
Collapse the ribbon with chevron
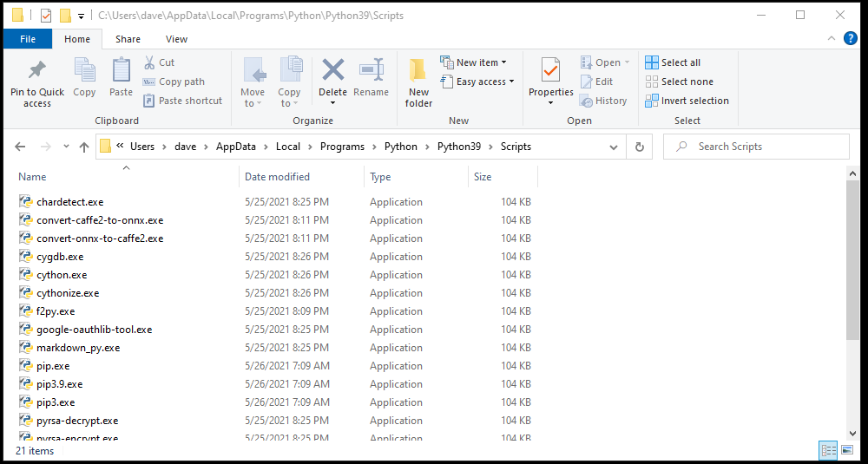coord(832,38)
